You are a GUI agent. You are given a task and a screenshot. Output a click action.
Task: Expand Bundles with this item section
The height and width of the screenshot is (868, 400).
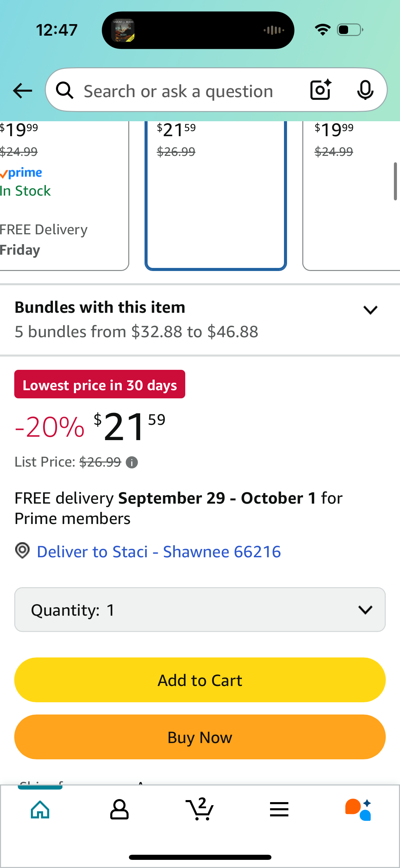(x=370, y=310)
